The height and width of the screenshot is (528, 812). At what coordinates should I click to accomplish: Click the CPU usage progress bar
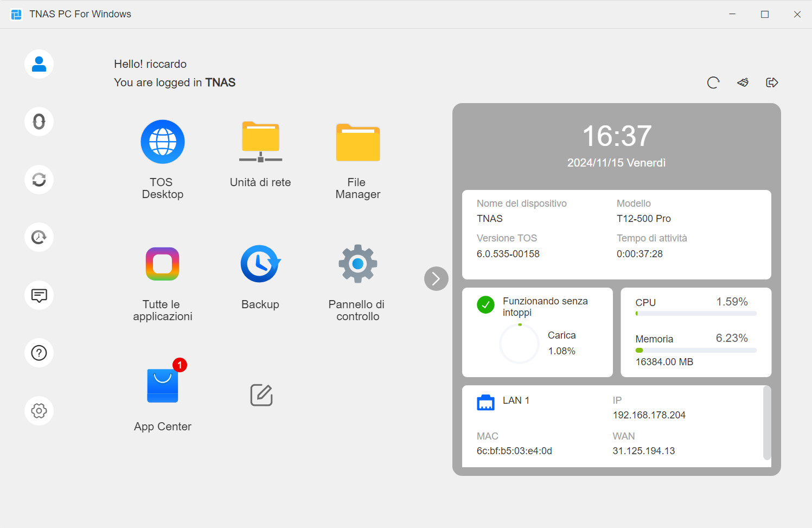696,314
